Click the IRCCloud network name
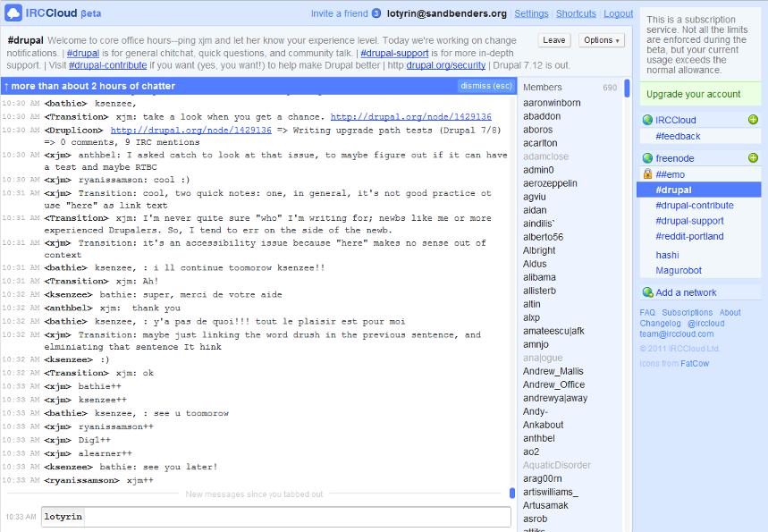 coord(675,120)
